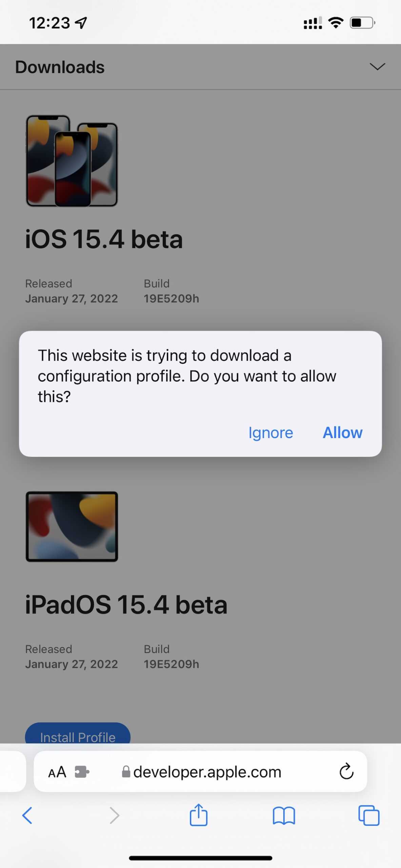Tap the status bar clock
This screenshot has height=868, width=401.
(x=49, y=23)
